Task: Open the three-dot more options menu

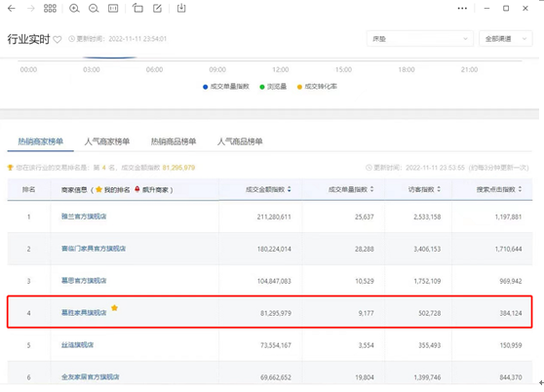Action: pyautogui.click(x=462, y=9)
